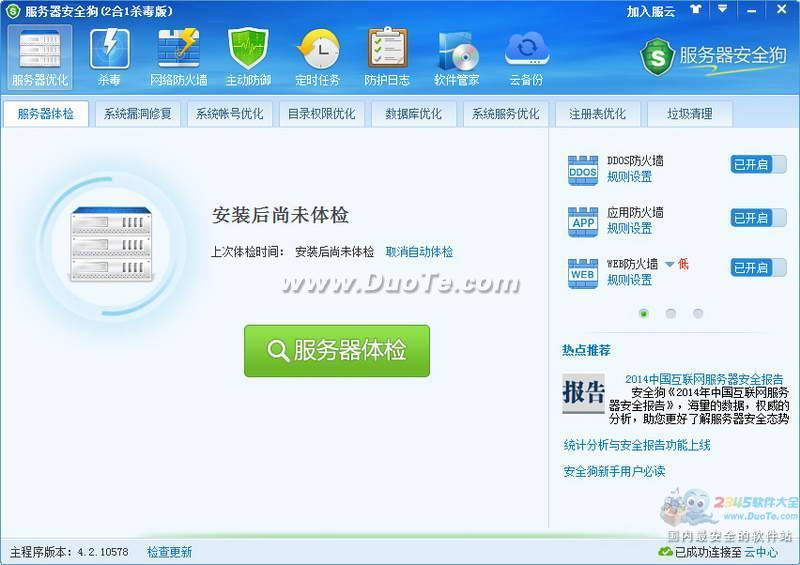The height and width of the screenshot is (565, 800).
Task: Toggle the WEB防火墙 已开启 switch
Action: [x=758, y=267]
